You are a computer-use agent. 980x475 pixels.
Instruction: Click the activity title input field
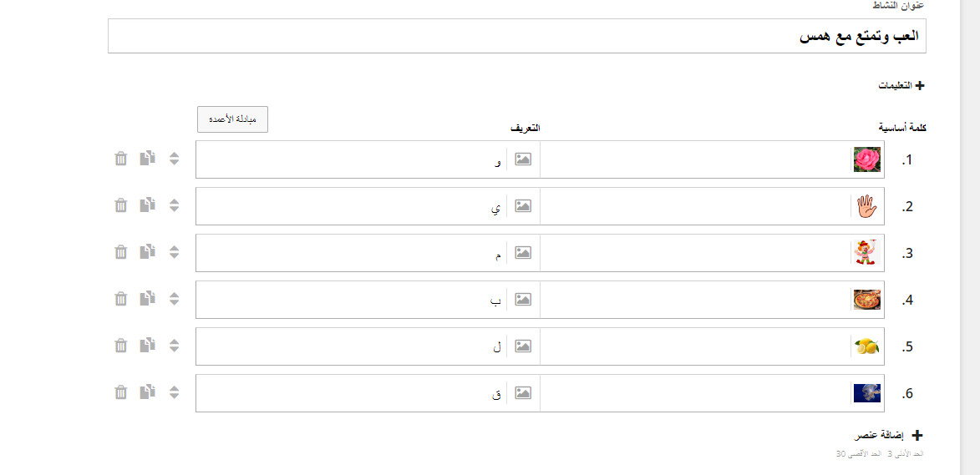click(517, 36)
